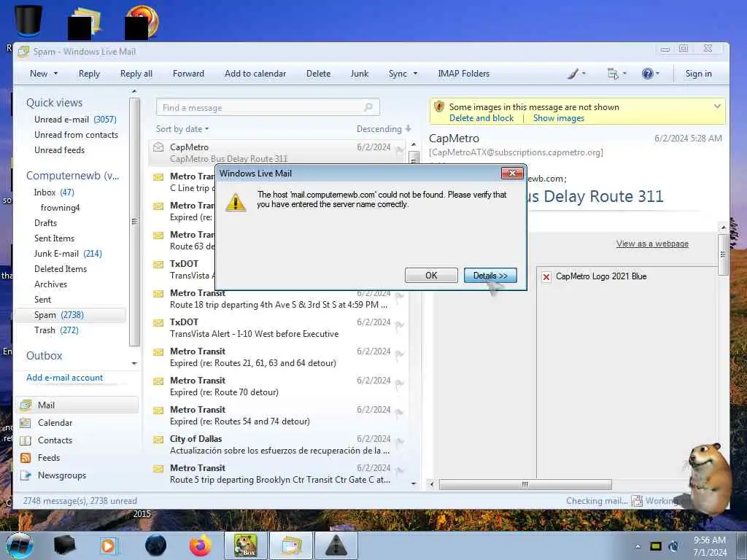Click the warning triangle taskbar button
Screen dimensions: 747x560
point(336,545)
